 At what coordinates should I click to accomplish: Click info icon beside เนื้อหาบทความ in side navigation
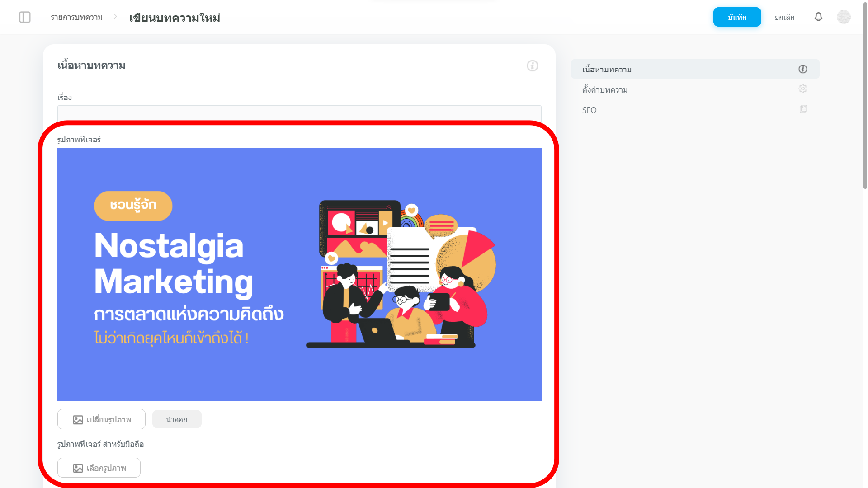(x=803, y=69)
